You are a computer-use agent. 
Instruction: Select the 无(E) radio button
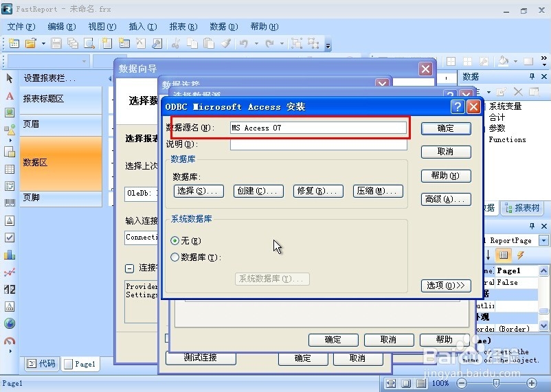coord(175,241)
